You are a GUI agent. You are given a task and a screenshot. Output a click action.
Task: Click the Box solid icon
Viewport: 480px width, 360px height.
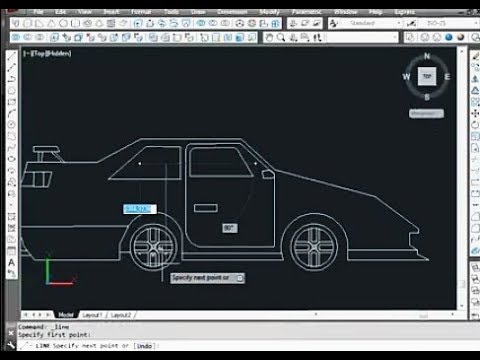coord(28,24)
